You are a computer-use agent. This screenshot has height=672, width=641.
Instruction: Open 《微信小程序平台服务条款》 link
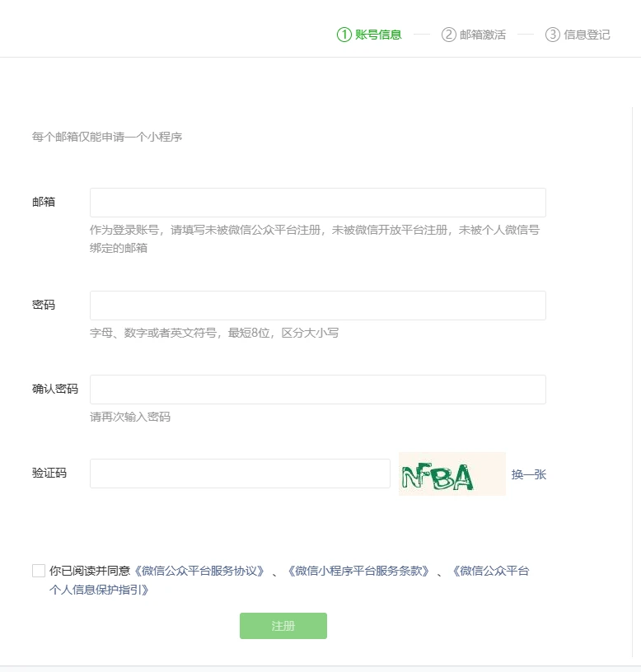click(358, 571)
